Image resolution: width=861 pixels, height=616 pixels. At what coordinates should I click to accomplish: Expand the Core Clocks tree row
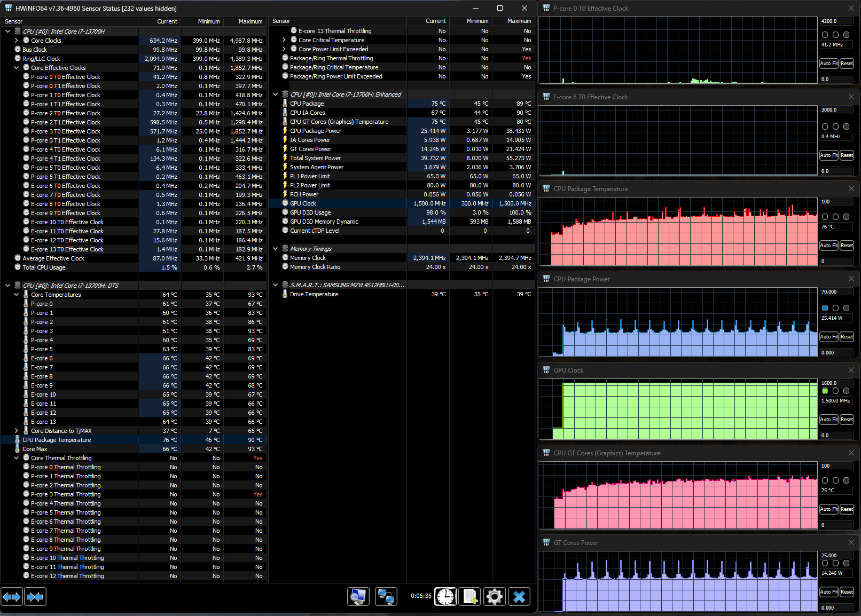[x=17, y=41]
